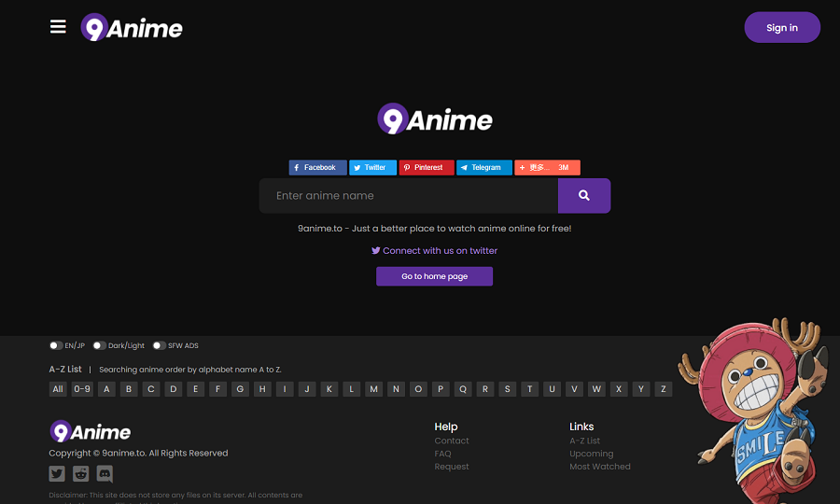
Task: Select letter H in the A-Z list
Action: pos(262,389)
